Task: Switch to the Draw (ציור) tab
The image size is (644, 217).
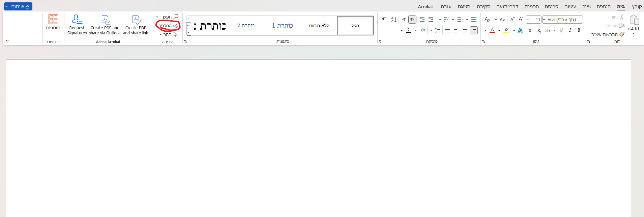Action: pyautogui.click(x=587, y=6)
